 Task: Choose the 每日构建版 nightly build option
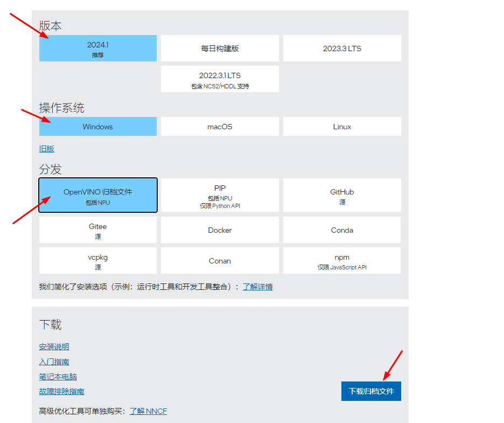click(x=220, y=48)
